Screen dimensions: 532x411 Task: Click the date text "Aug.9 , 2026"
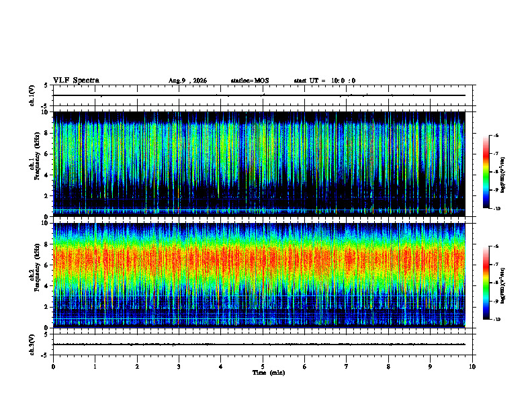pos(187,81)
